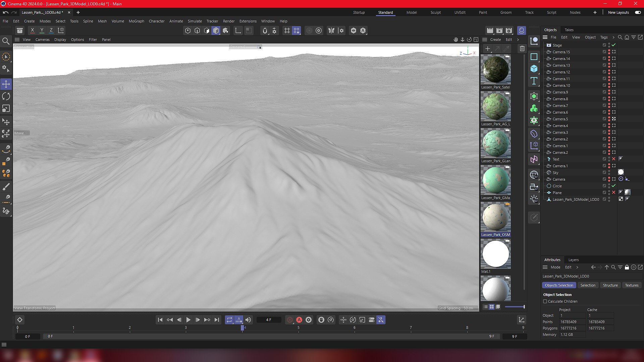Expand Attributes menu overflow chevron
This screenshot has height=362, width=644.
click(577, 267)
